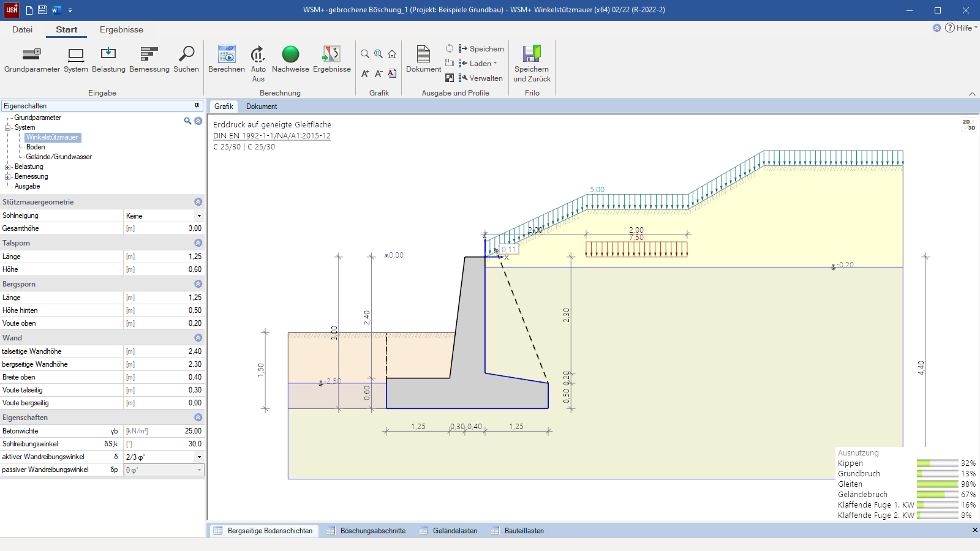This screenshot has height=551, width=980.
Task: Collapse the System tree node
Action: click(x=8, y=128)
